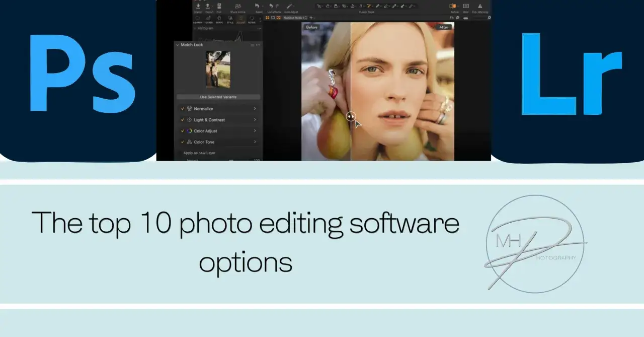
Task: Click the Exposure Warning triangle icon
Action: coord(480,6)
